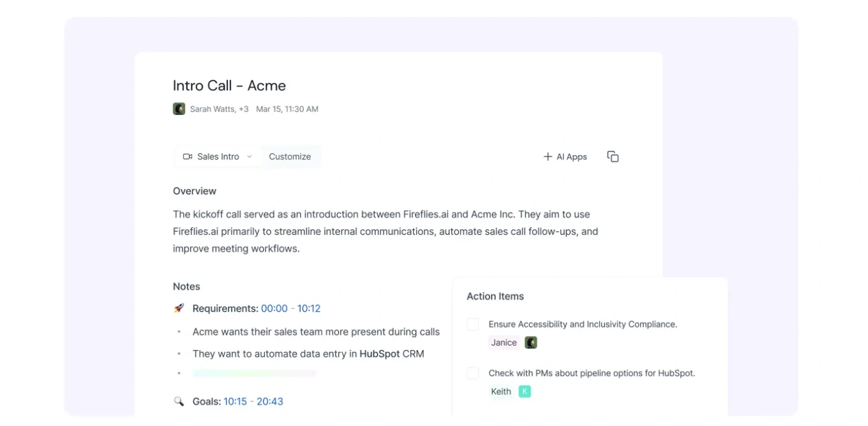Viewport: 868px width, 426px height.
Task: Jump to Requirements end timestamp 10:12
Action: tap(309, 308)
